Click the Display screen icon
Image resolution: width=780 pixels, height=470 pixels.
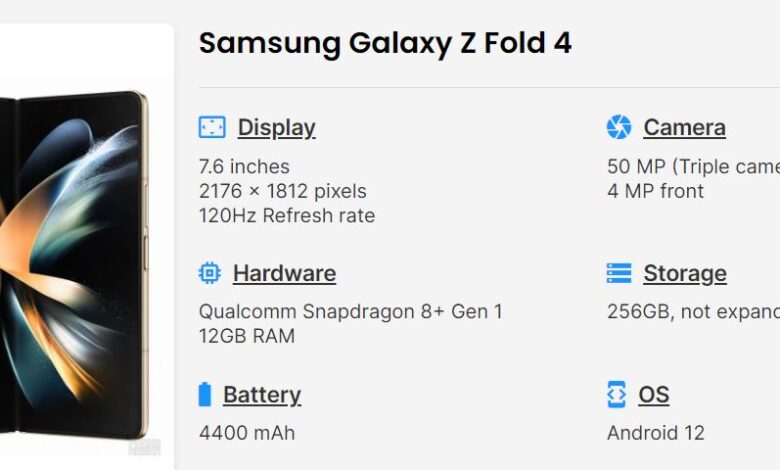point(212,127)
